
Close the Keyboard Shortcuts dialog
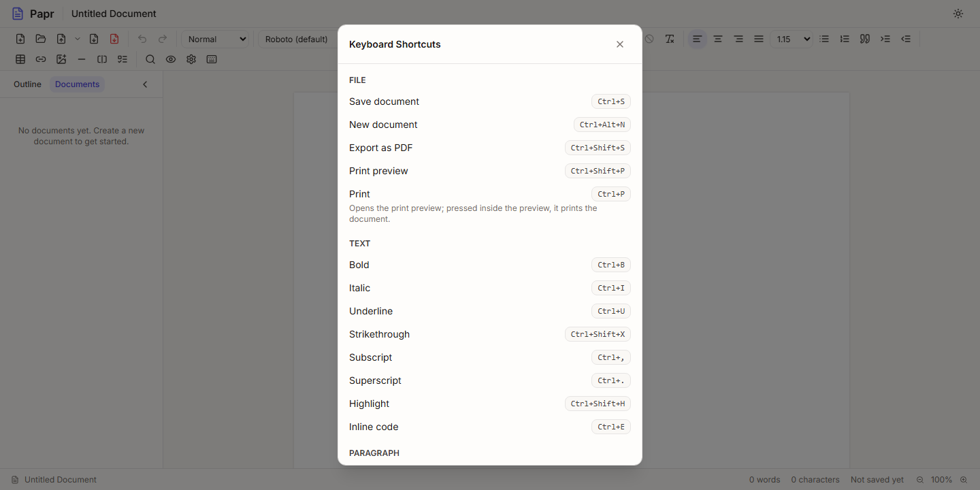[x=620, y=44]
